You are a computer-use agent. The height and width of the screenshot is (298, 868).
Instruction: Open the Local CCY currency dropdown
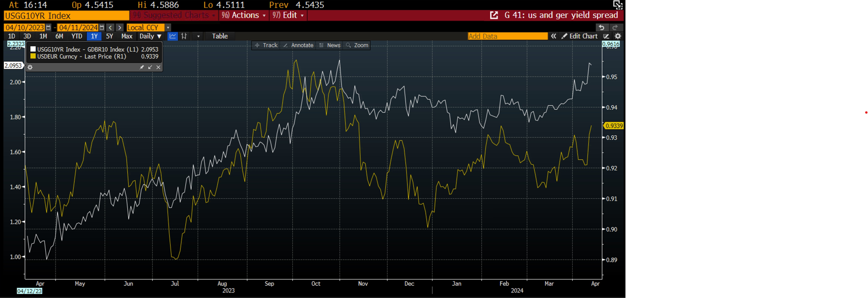point(168,28)
